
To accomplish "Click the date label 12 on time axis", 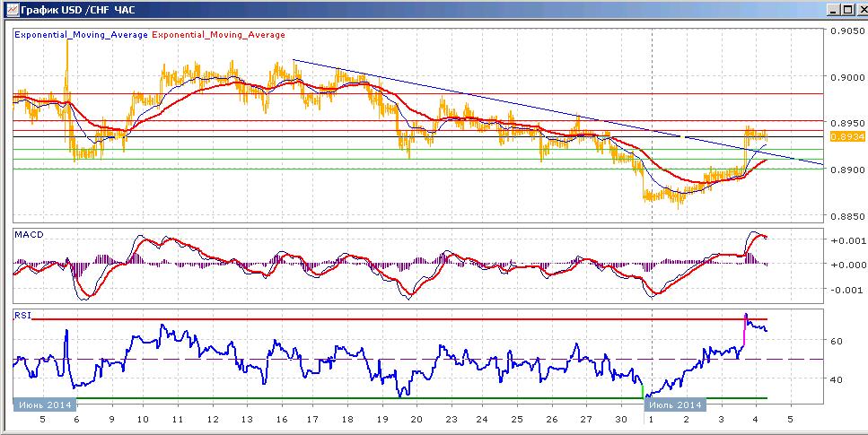I will point(212,420).
